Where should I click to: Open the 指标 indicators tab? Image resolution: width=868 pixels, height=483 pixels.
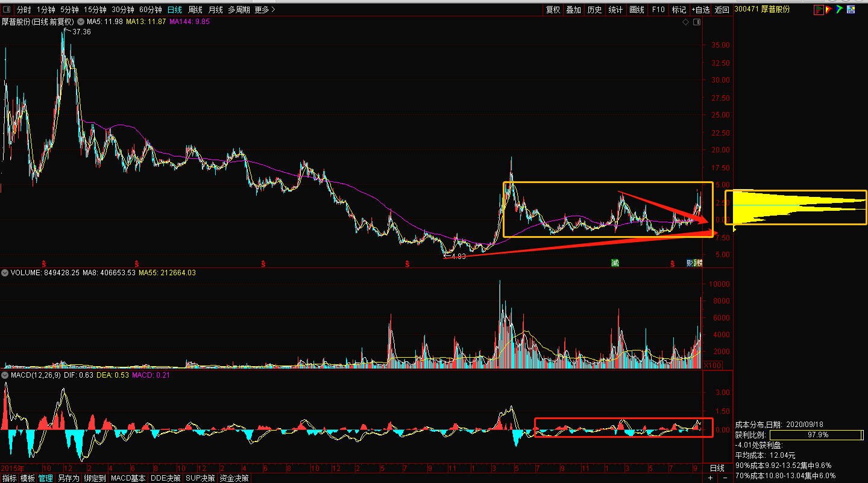click(9, 478)
